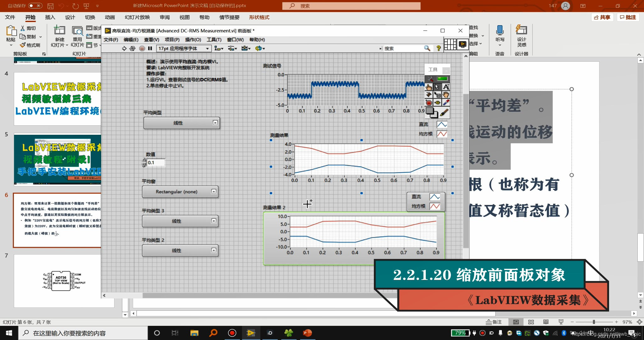Select the Positioning arrow tool
Image resolution: width=644 pixels, height=340 pixels.
tap(437, 87)
